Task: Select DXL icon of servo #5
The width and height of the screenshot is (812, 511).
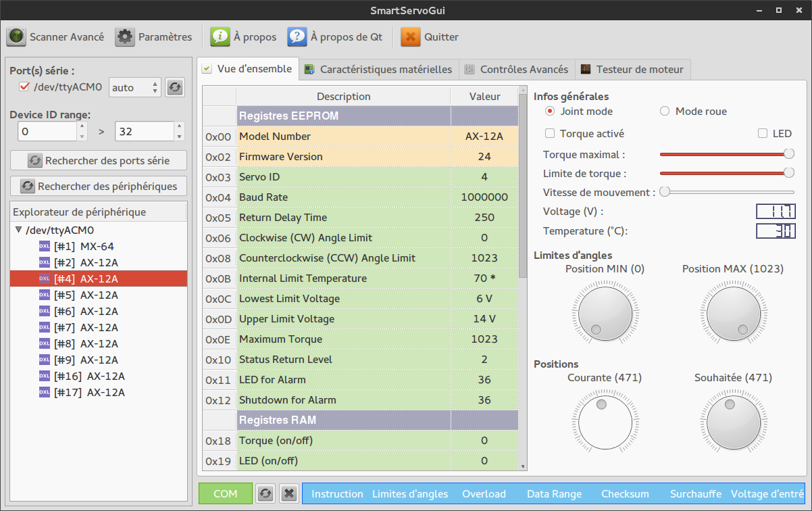Action: pyautogui.click(x=45, y=295)
